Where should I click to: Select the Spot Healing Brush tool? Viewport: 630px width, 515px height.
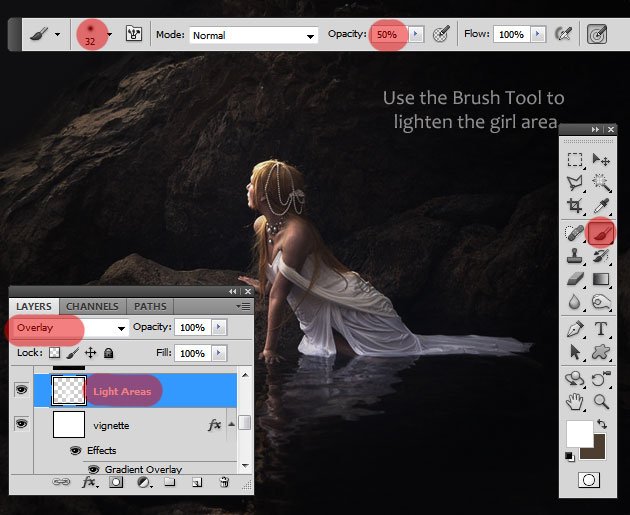click(x=575, y=233)
